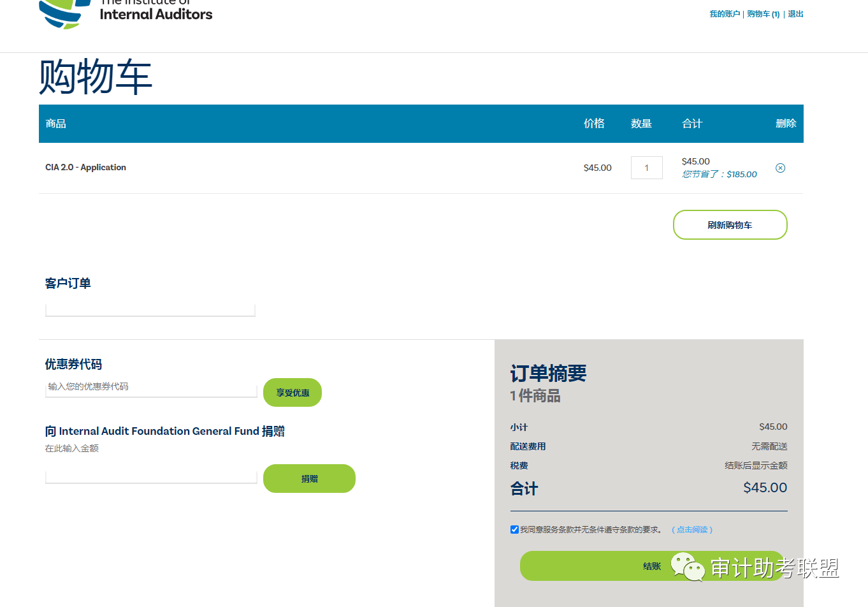This screenshot has width=868, height=607.
Task: Click the WeChat logo watermark
Action: tap(687, 566)
